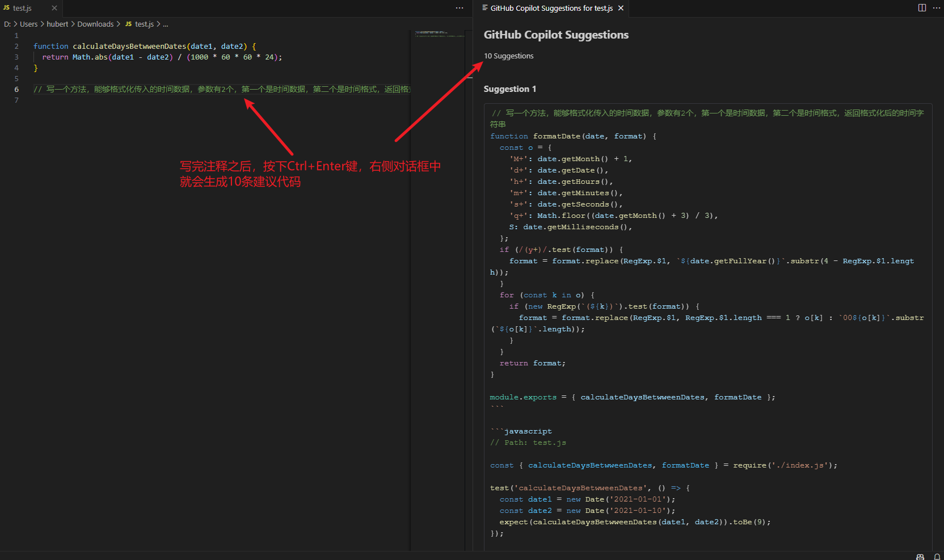This screenshot has width=944, height=560.
Task: Click the expect(...).toBe(9) line
Action: coord(635,522)
